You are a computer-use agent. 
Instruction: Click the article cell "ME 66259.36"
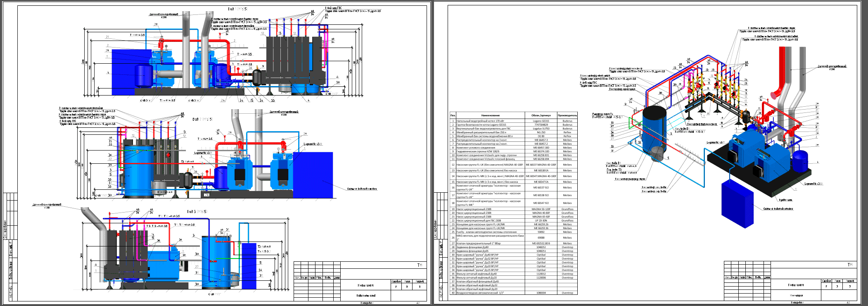click(541, 228)
